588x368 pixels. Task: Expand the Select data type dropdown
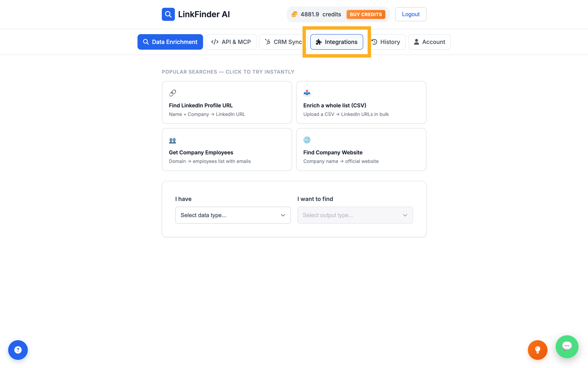click(233, 215)
